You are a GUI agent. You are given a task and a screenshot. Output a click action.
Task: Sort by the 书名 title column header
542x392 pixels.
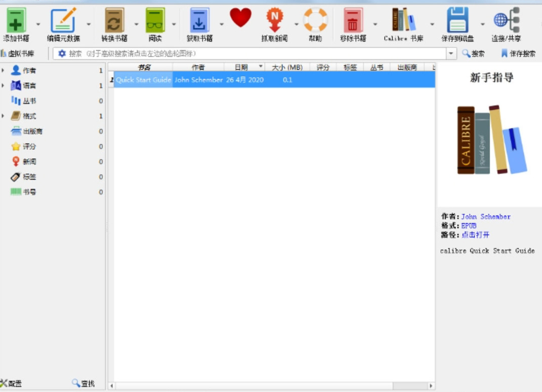tap(144, 67)
